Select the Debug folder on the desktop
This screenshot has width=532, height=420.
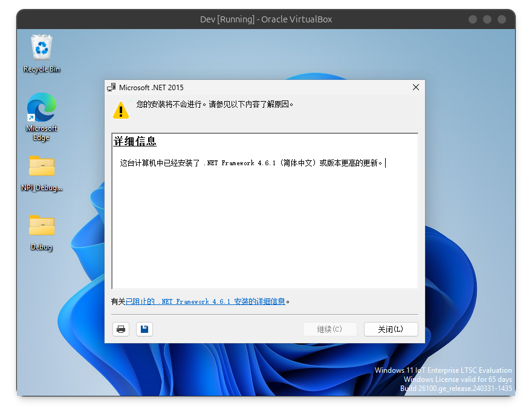click(x=41, y=232)
